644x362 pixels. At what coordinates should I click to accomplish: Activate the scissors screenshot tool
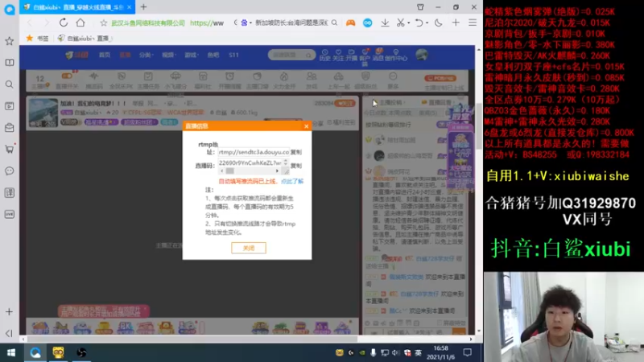point(400,23)
